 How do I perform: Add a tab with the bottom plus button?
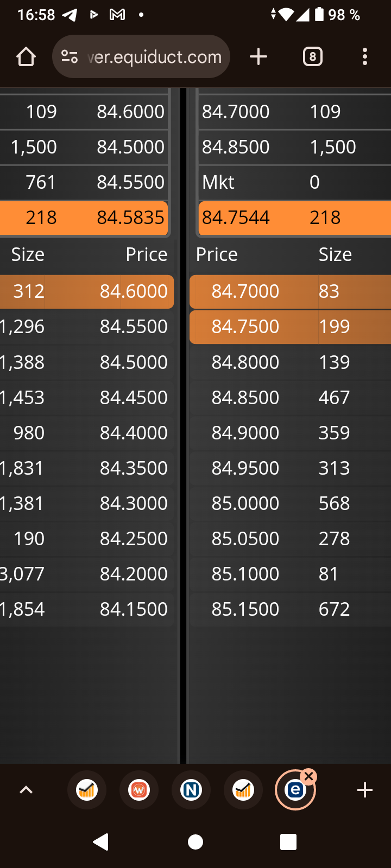tap(365, 790)
